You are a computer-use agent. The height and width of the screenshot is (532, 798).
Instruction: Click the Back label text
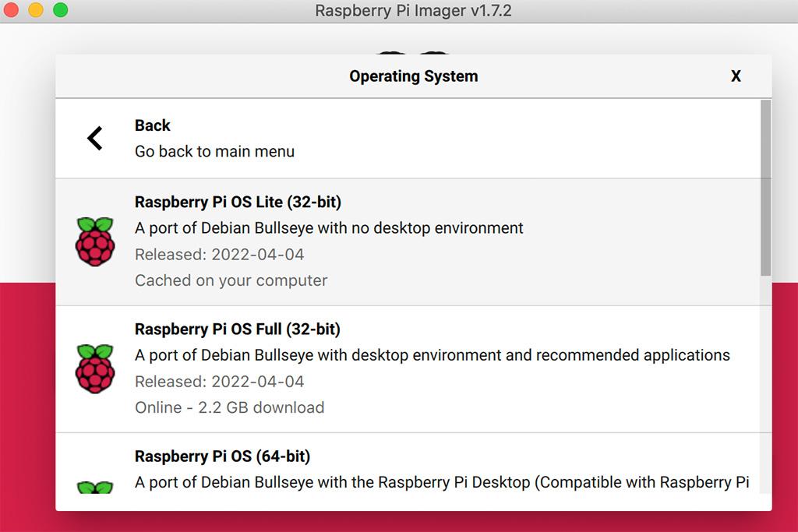(153, 125)
